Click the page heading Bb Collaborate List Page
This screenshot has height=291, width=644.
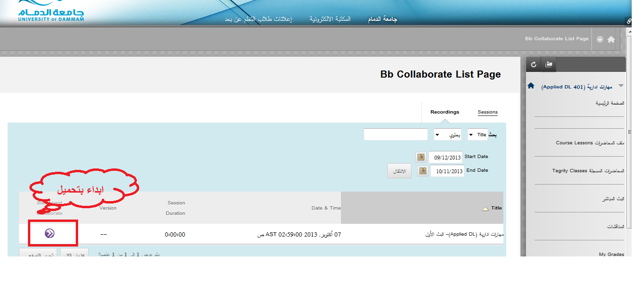pos(440,74)
